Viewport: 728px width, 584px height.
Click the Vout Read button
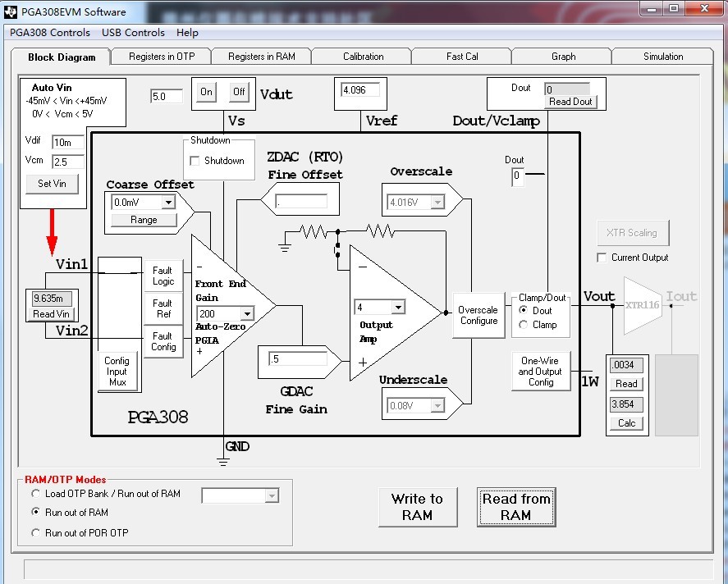click(626, 384)
